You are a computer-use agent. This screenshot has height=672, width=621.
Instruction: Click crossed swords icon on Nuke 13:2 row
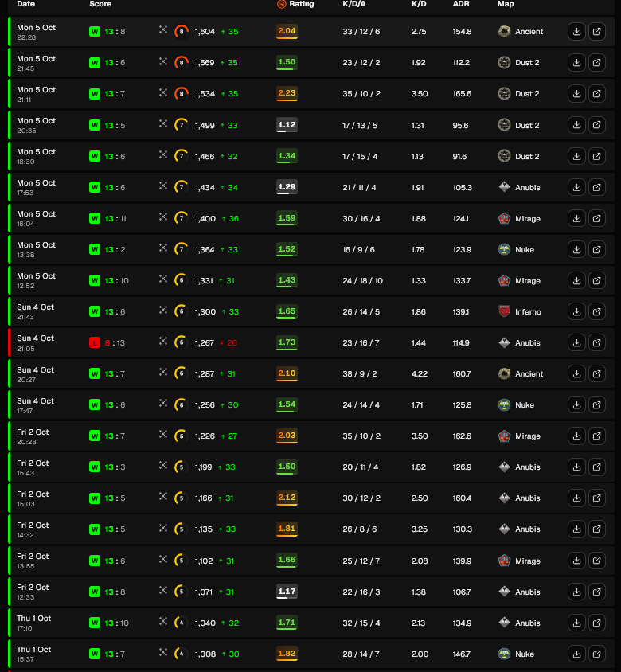(x=163, y=248)
